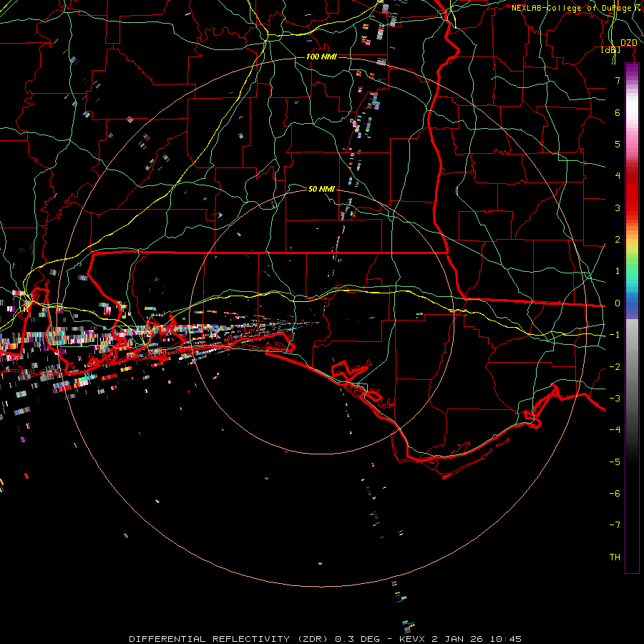Screen dimensions: 644x644
Task: Click the "7" value on color scale
Action: click(618, 80)
